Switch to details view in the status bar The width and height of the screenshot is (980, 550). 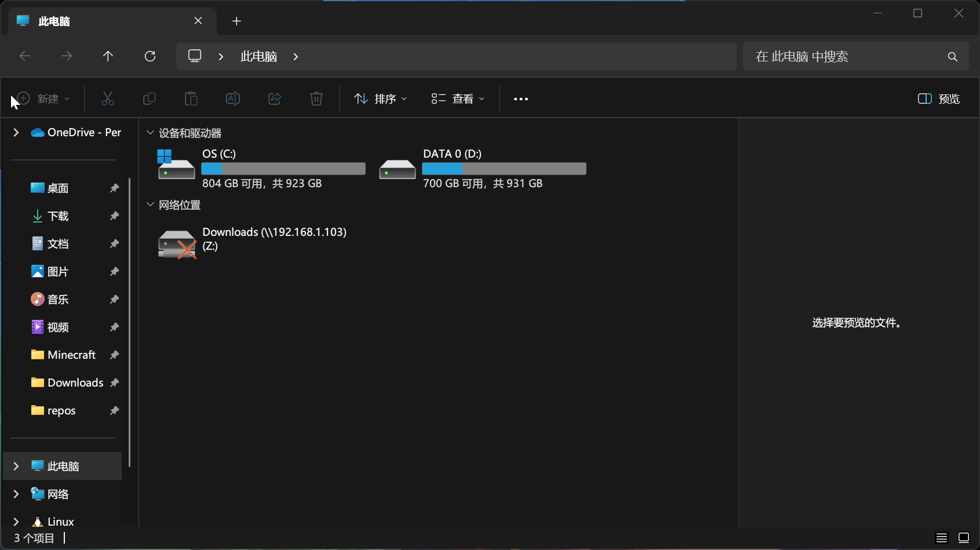click(x=941, y=538)
